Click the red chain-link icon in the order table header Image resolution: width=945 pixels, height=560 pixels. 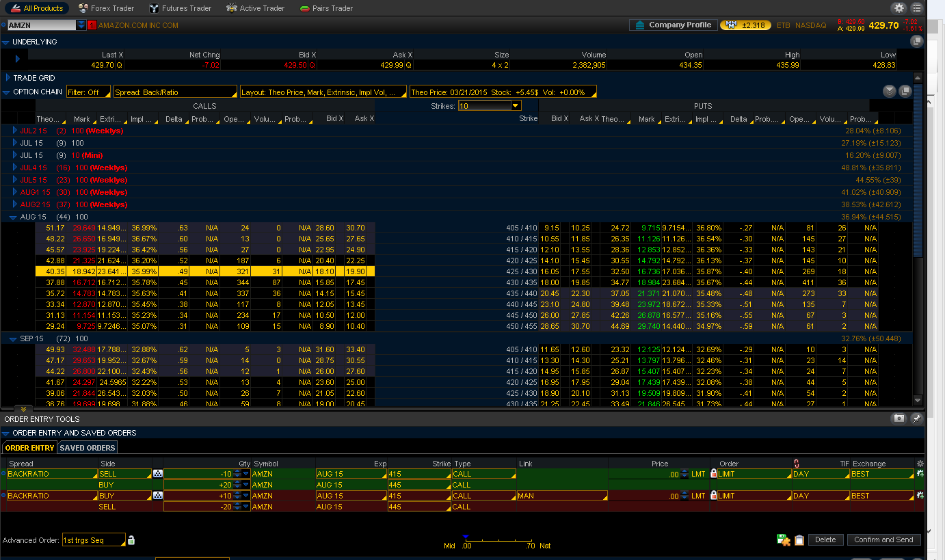796,464
